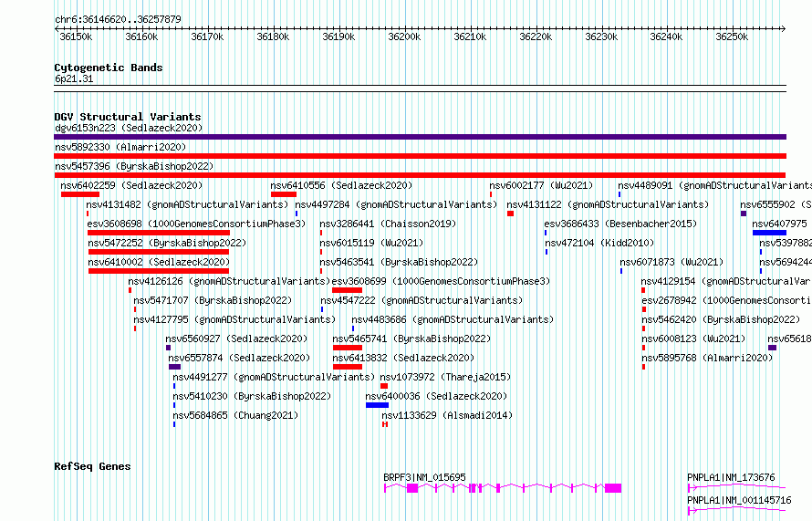The width and height of the screenshot is (812, 521).
Task: Click the chr6:36146620..36257879 coordinates text
Action: pyautogui.click(x=118, y=20)
